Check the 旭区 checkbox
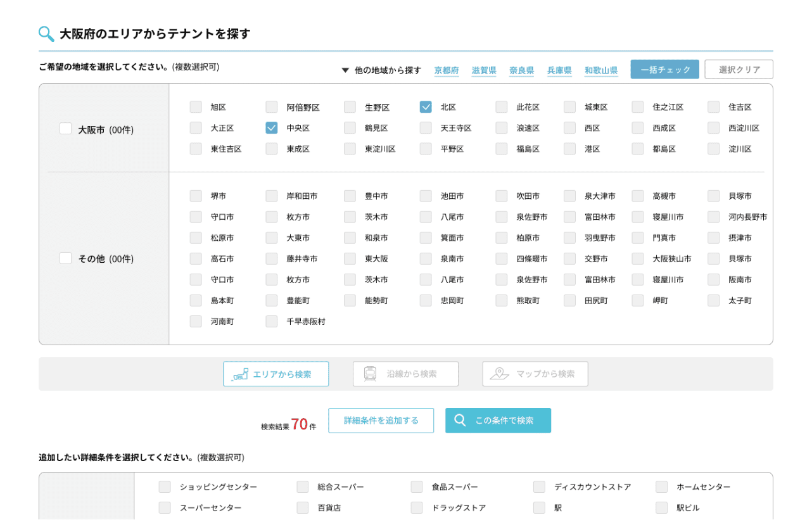 (196, 107)
